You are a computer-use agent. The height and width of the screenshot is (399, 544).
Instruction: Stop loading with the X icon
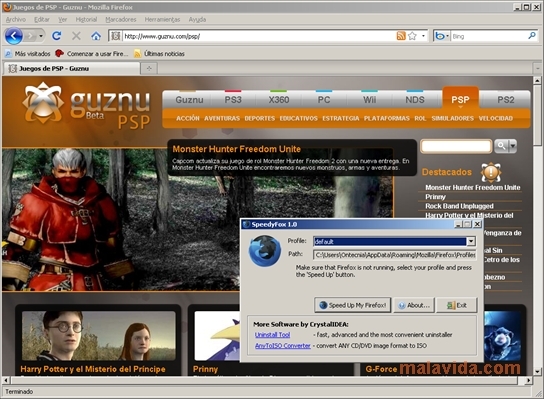pyautogui.click(x=76, y=36)
